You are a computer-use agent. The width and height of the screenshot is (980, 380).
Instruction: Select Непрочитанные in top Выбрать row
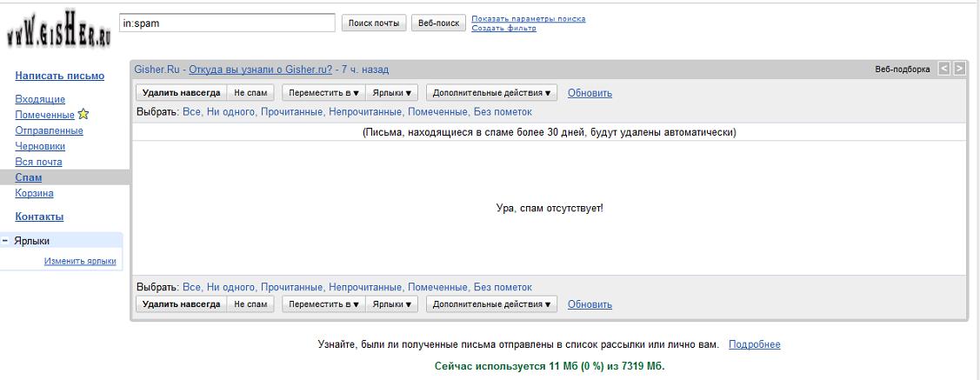tap(365, 112)
